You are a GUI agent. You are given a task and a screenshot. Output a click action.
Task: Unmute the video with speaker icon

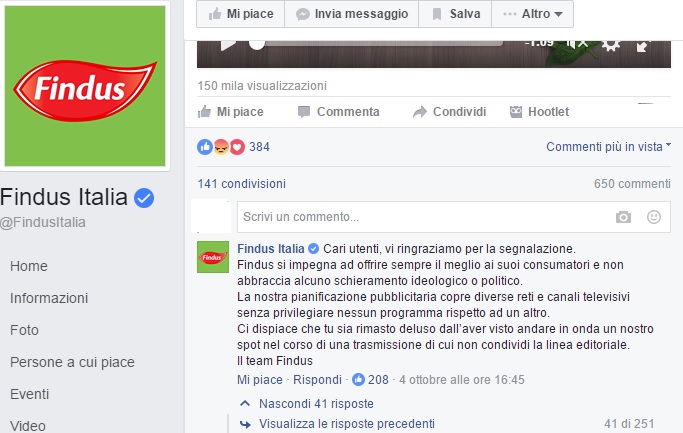click(577, 44)
